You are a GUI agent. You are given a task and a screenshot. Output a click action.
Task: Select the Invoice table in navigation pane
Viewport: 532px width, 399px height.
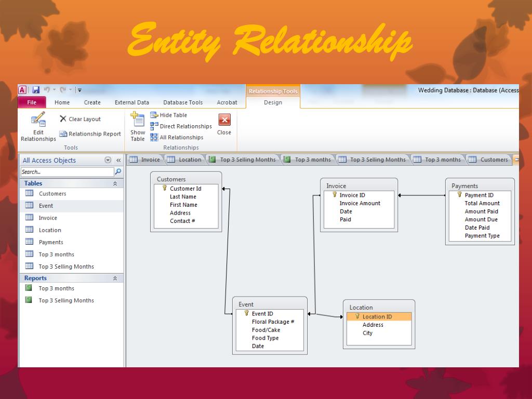pos(71,218)
